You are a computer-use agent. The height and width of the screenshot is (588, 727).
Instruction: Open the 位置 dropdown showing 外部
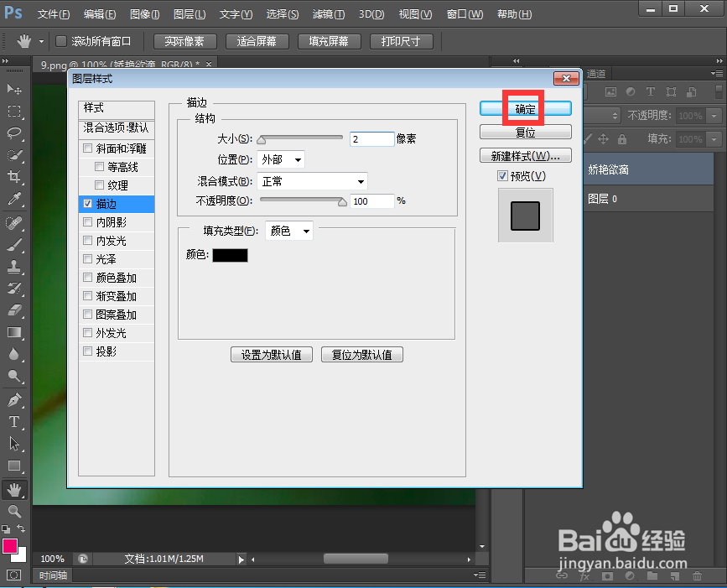click(x=281, y=159)
